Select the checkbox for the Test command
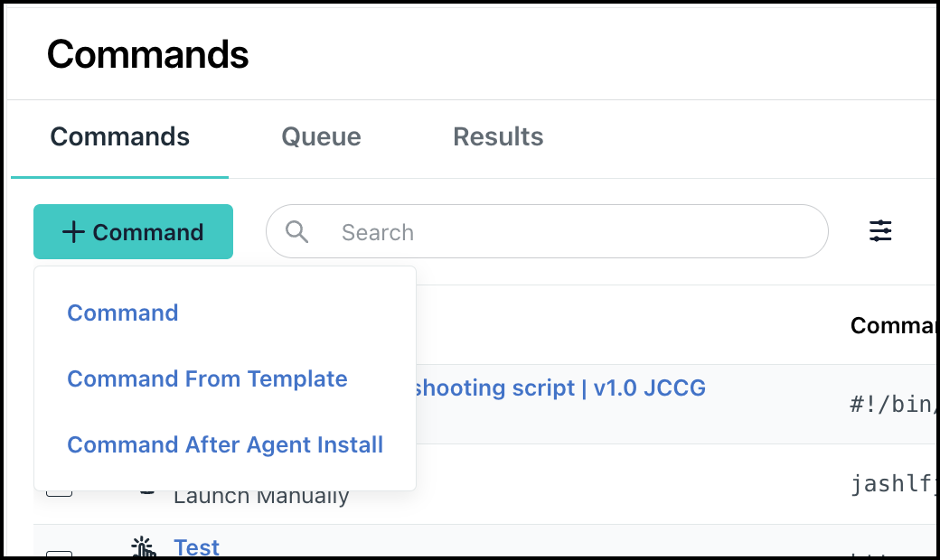This screenshot has width=940, height=560. tap(59, 553)
